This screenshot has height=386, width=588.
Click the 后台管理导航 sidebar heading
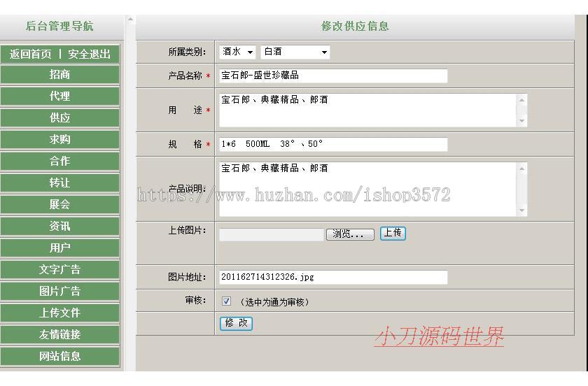pyautogui.click(x=59, y=27)
